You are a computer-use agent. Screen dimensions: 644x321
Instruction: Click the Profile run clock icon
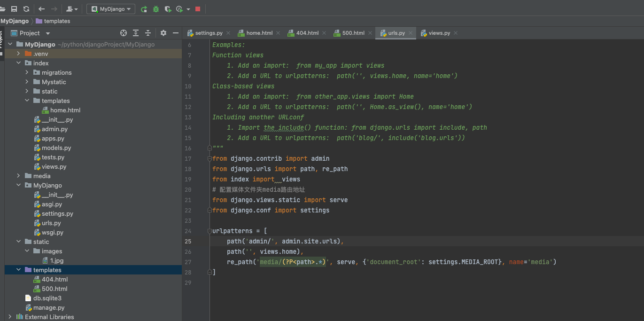point(179,9)
